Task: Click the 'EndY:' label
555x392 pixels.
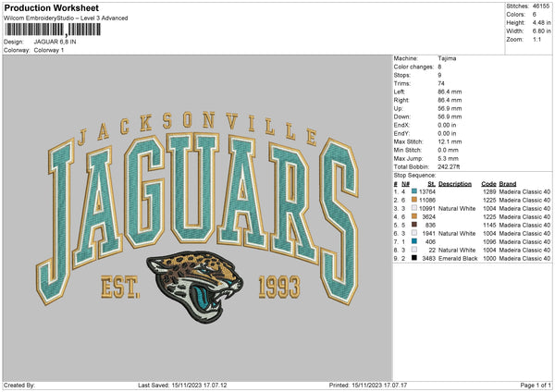Action: click(x=401, y=133)
